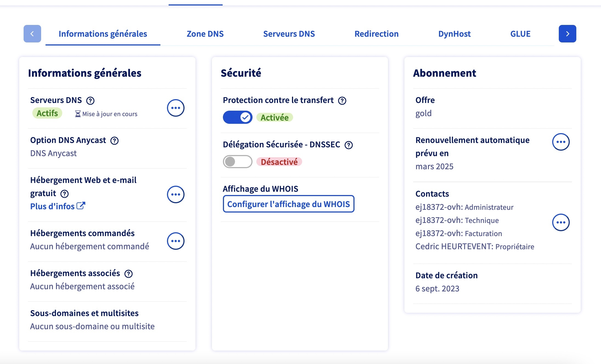Click help icon next to Serveurs DNS

[x=90, y=101]
